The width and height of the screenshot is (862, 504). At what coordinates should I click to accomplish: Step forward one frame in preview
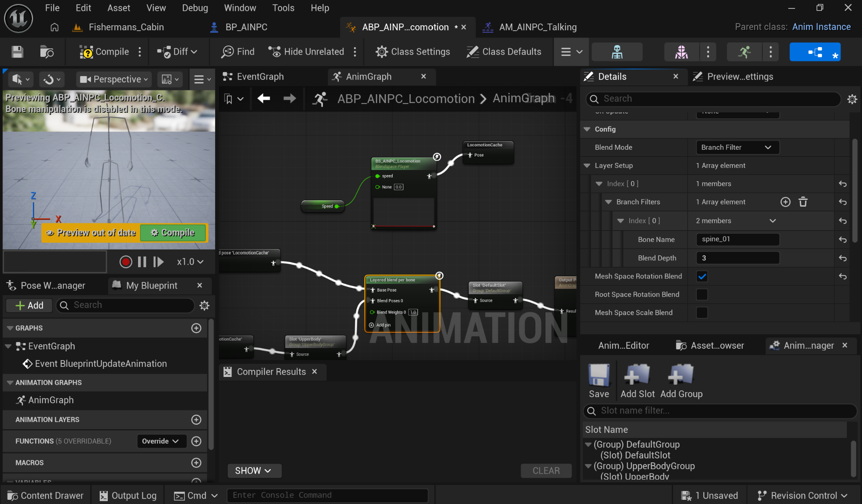point(158,262)
